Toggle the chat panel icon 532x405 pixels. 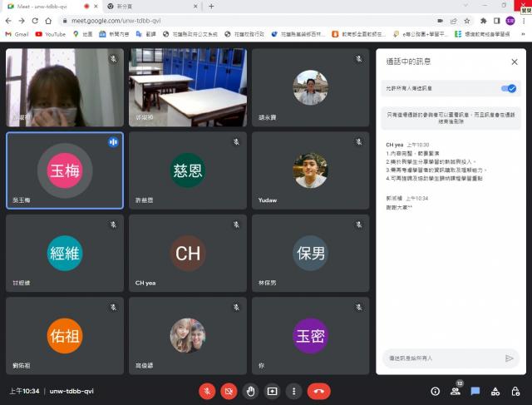tap(475, 390)
